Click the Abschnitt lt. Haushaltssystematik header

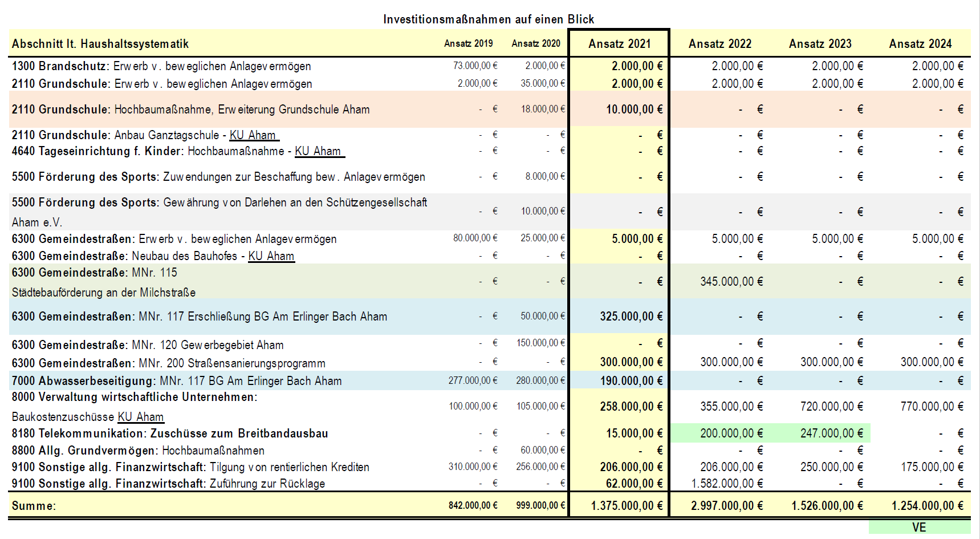(x=100, y=44)
